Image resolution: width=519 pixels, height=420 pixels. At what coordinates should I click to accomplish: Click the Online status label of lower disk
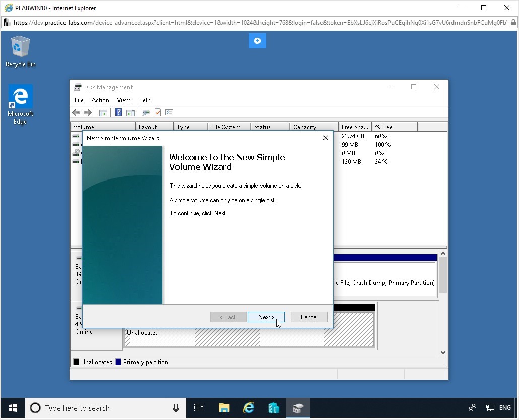click(84, 332)
